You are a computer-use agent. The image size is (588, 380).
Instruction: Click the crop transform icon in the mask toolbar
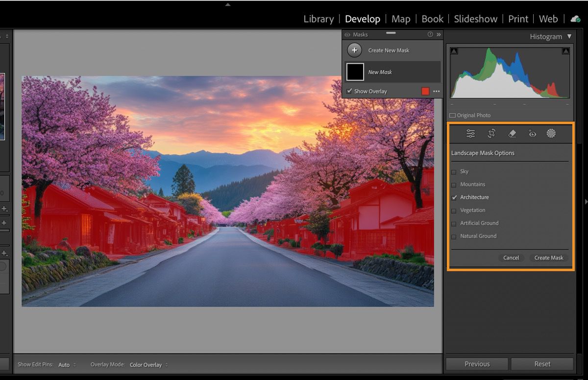tap(492, 133)
